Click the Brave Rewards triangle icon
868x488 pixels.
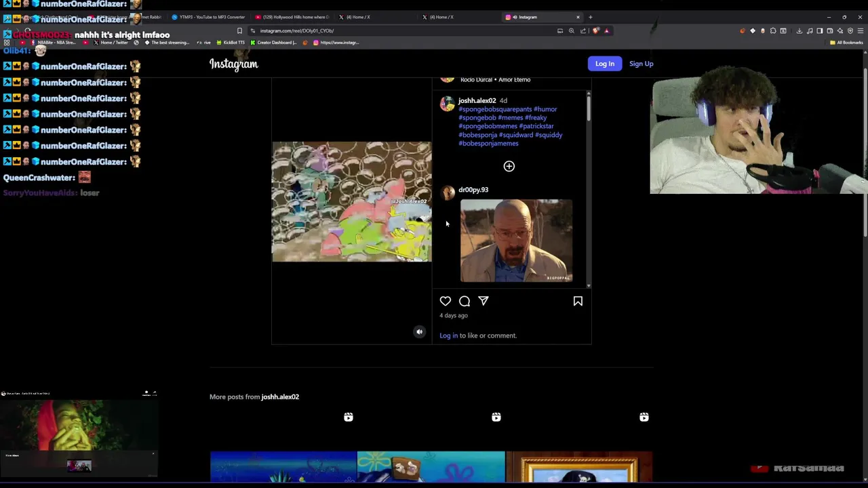pos(607,30)
